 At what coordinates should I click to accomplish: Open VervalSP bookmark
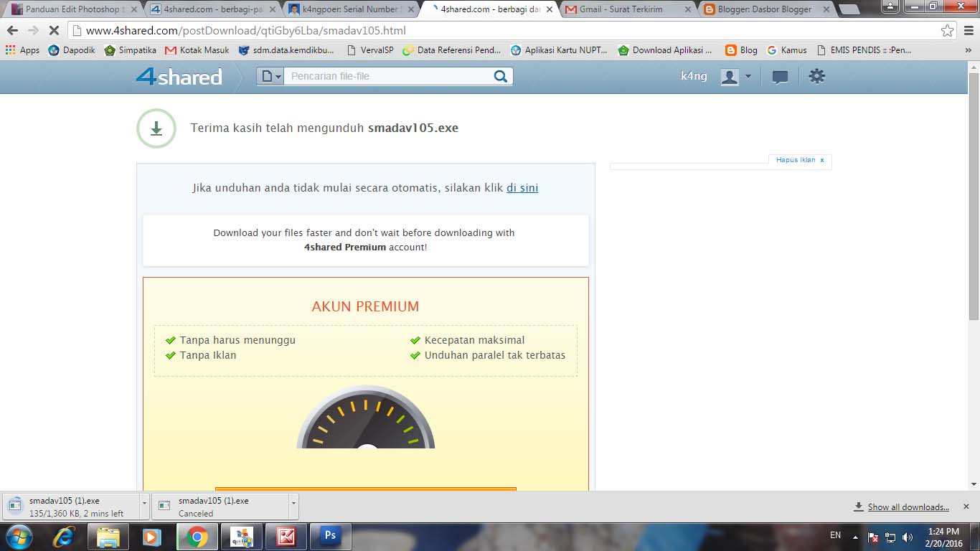(369, 50)
